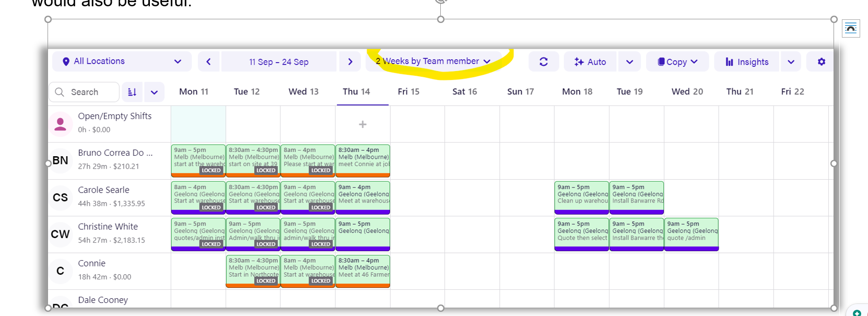Expand the 2 Weeks by Team member dropdown
Viewport: 868px width, 316px height.
pos(433,61)
